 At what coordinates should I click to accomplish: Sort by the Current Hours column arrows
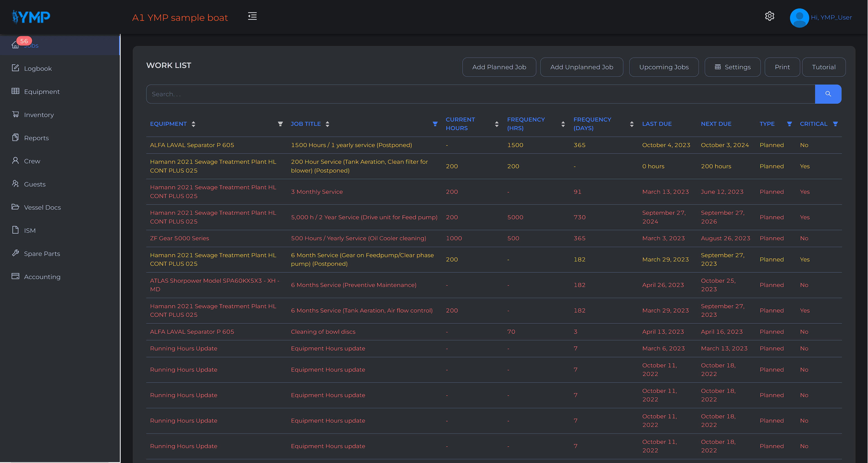point(497,124)
